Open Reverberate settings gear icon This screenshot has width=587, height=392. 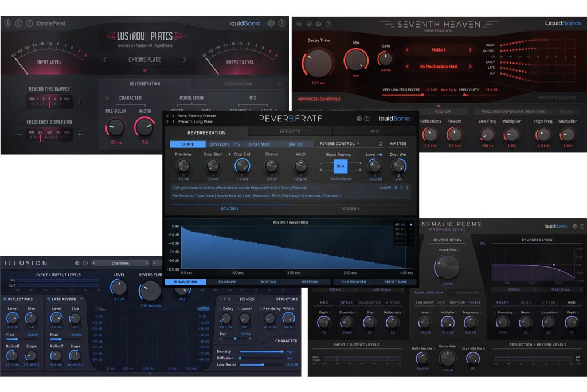tap(359, 119)
